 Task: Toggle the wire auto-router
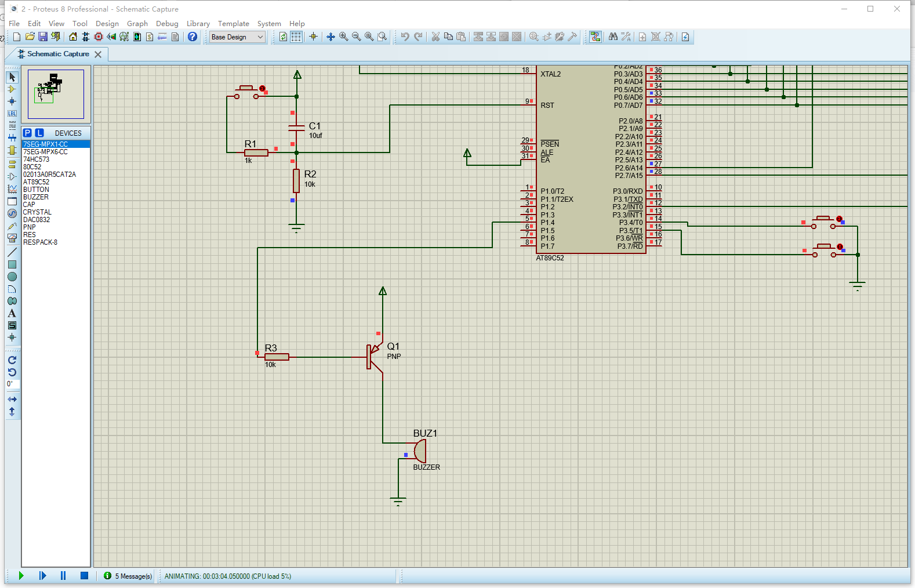[595, 37]
